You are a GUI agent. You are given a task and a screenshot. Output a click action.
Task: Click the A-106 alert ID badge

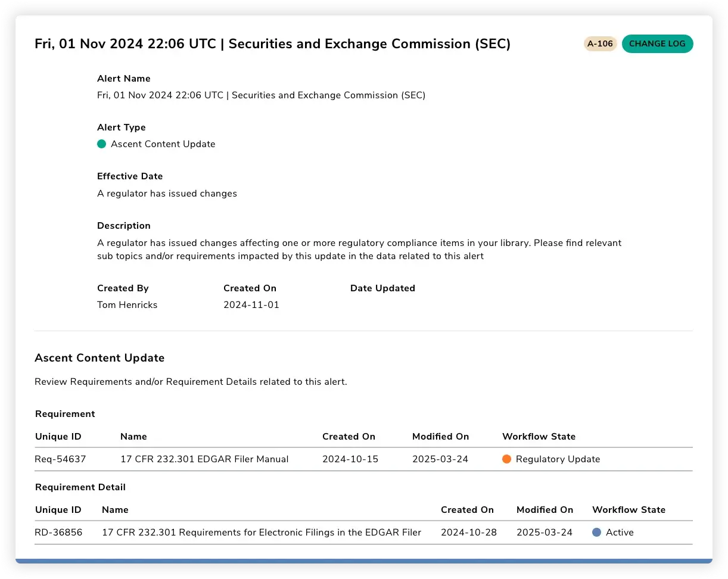[x=600, y=44]
